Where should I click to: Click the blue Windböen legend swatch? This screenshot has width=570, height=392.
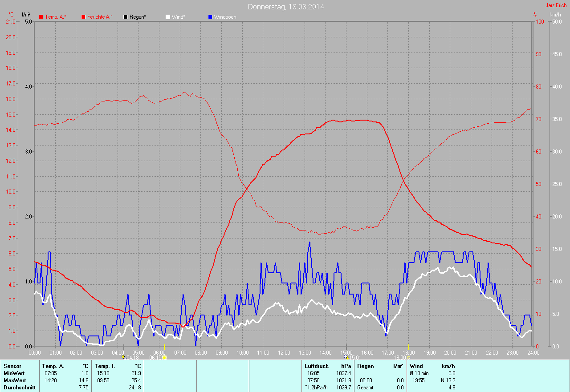point(210,17)
